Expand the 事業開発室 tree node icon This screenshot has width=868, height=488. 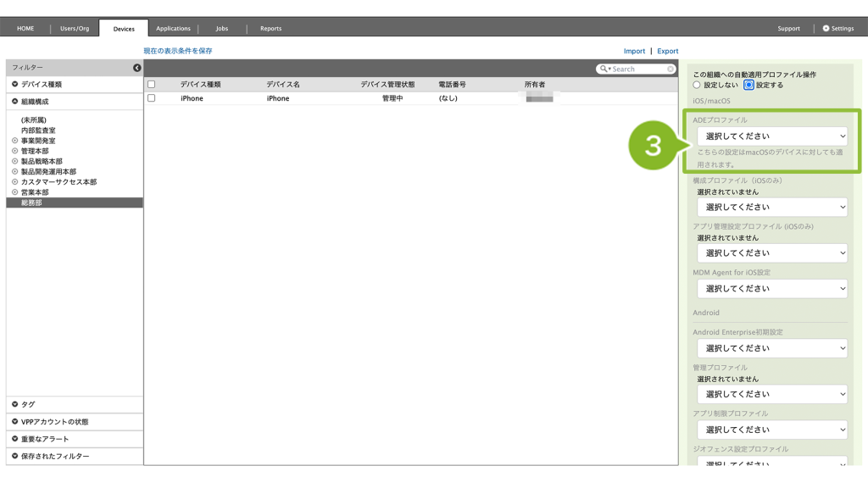14,141
